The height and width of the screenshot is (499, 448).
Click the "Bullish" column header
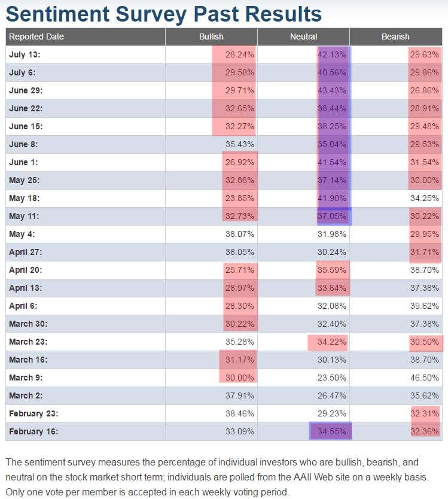[x=211, y=36]
